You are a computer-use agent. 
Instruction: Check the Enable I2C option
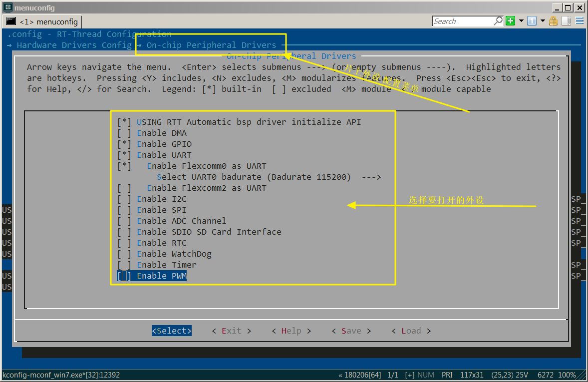[124, 199]
